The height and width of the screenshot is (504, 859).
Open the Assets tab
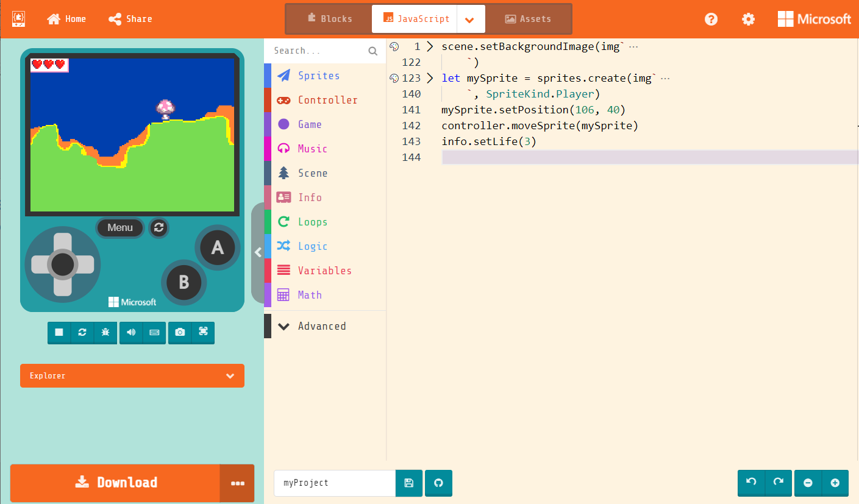[528, 19]
